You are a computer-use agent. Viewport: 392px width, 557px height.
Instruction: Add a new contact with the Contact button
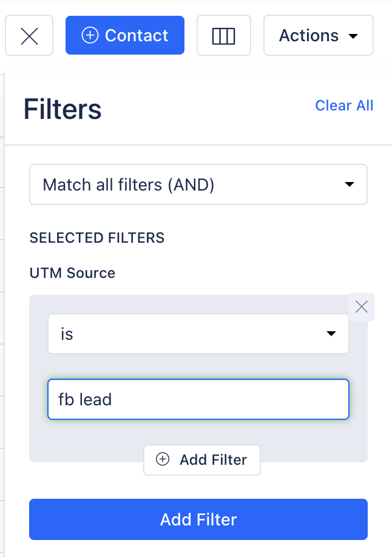click(x=125, y=35)
